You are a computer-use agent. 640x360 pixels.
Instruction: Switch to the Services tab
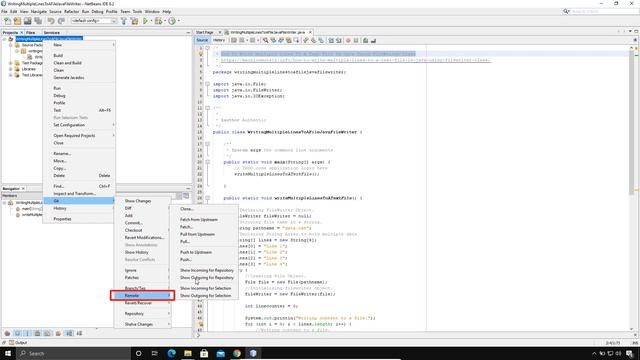[51, 32]
